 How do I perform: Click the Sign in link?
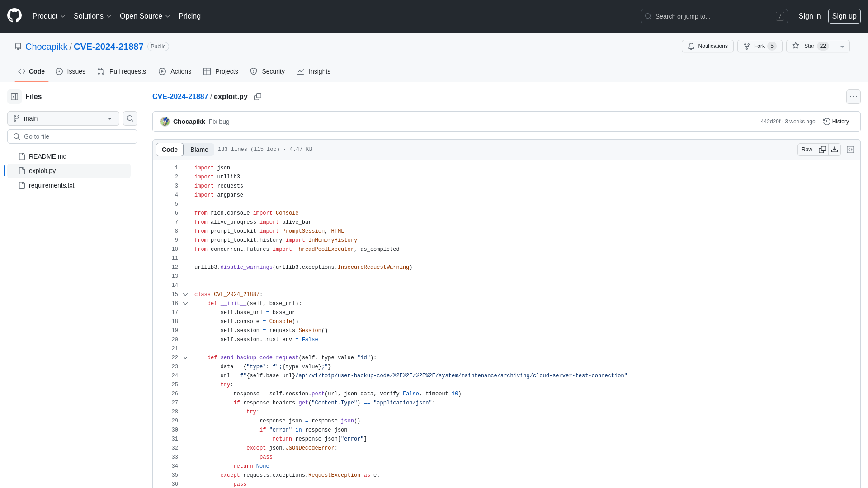pyautogui.click(x=809, y=16)
